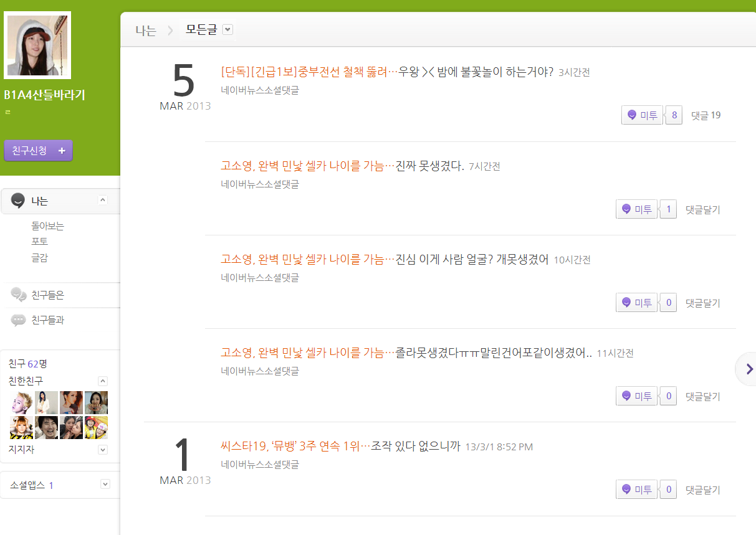Open 포토 in the sidebar
Viewport: 756px width, 535px height.
coord(40,242)
